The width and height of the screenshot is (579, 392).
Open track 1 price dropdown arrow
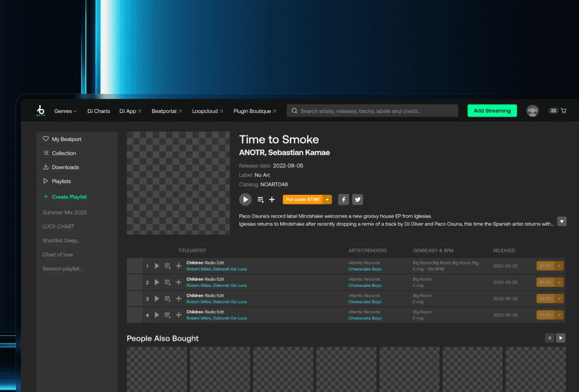559,265
